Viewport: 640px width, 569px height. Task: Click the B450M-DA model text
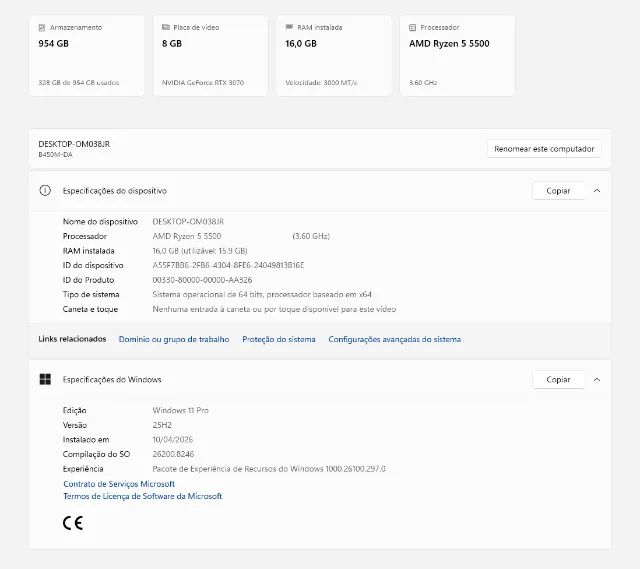click(55, 155)
